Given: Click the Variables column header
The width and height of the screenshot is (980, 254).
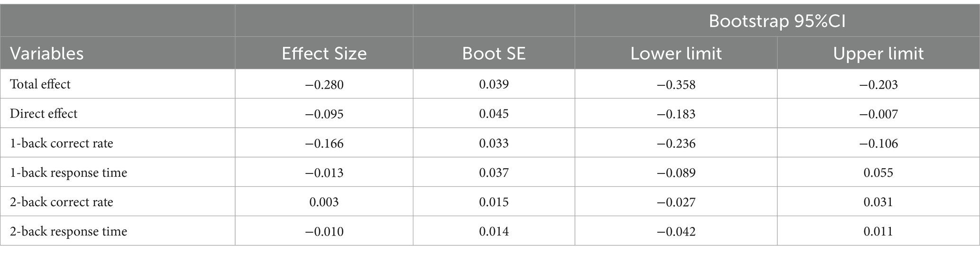Looking at the screenshot, I should (x=46, y=54).
